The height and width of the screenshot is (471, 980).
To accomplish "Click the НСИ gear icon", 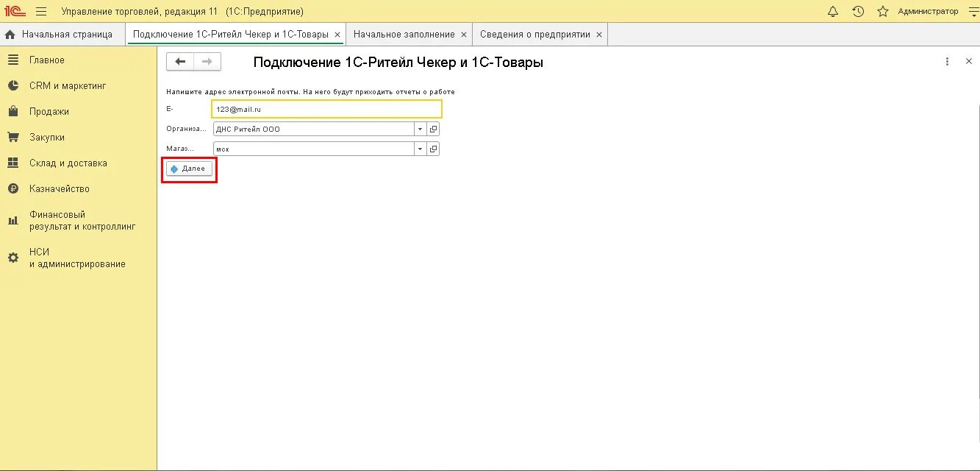I will (x=12, y=258).
